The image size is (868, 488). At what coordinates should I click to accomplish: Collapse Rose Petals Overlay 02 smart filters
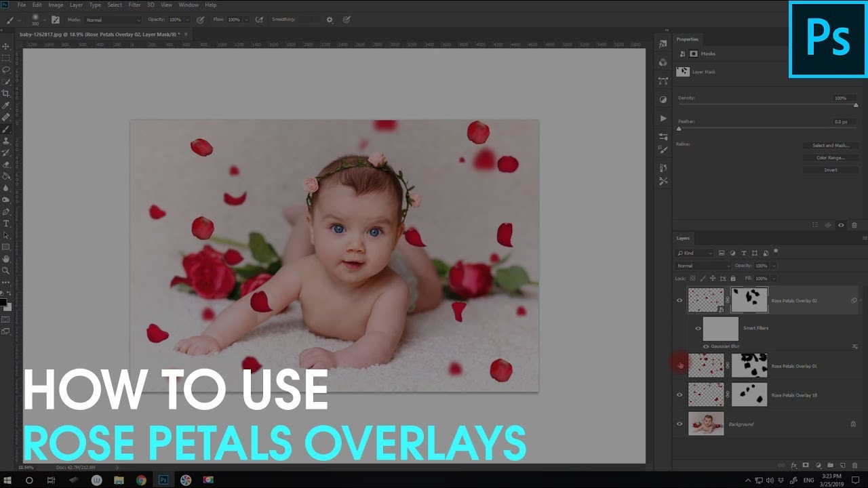pos(861,300)
